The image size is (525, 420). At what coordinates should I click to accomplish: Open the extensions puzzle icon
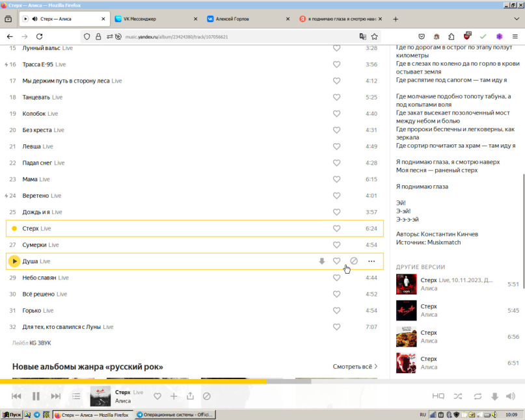point(451,36)
